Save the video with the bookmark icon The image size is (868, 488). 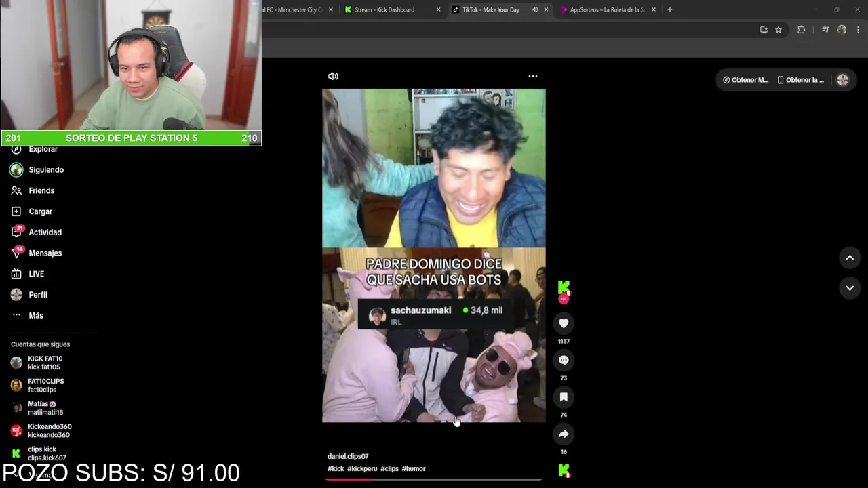[x=564, y=397]
